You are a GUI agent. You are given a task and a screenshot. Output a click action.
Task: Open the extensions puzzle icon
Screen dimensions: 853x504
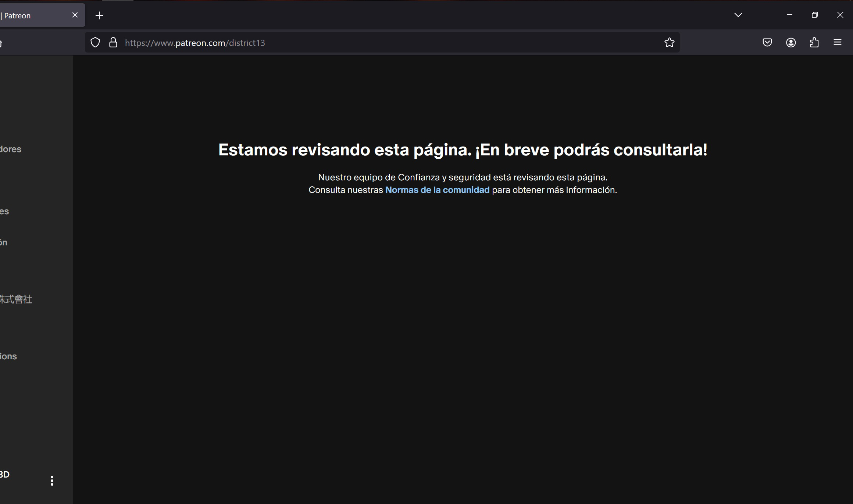coord(814,43)
